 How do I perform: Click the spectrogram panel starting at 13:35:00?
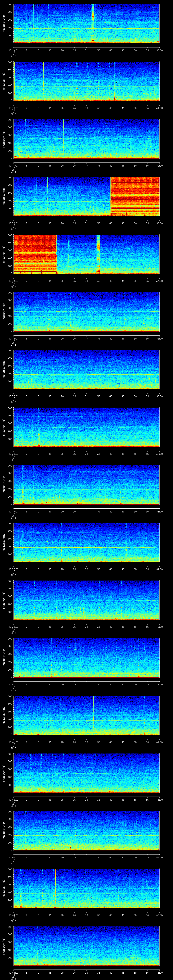86,369
